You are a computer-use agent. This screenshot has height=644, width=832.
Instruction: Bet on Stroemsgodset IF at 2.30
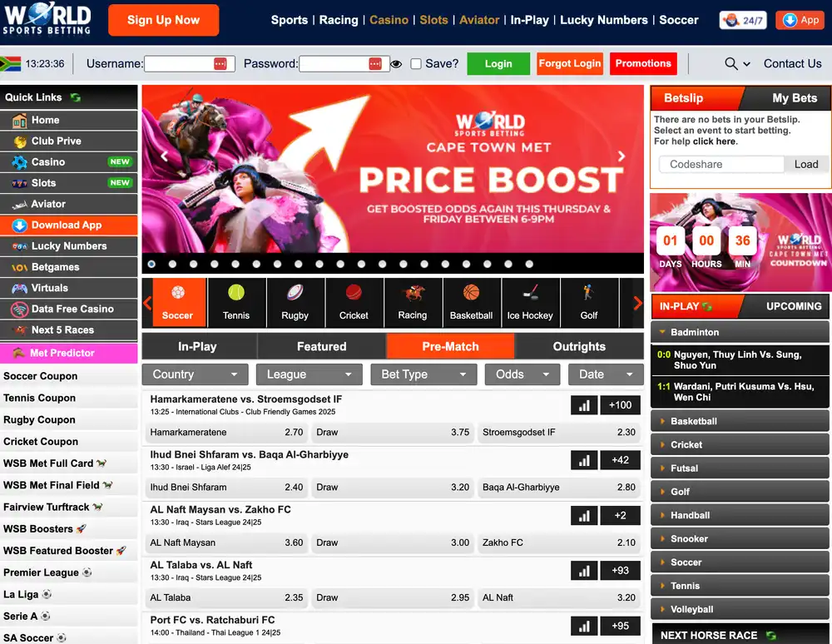tap(559, 433)
